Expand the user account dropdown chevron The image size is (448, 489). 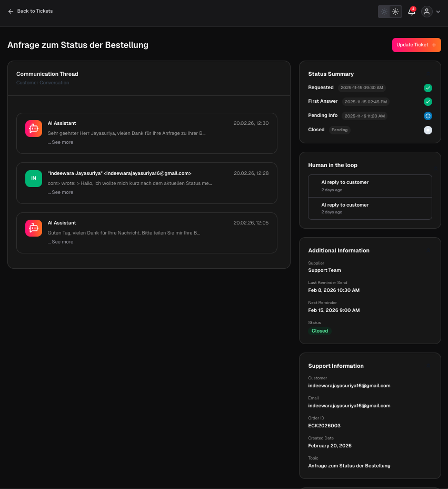coord(439,12)
